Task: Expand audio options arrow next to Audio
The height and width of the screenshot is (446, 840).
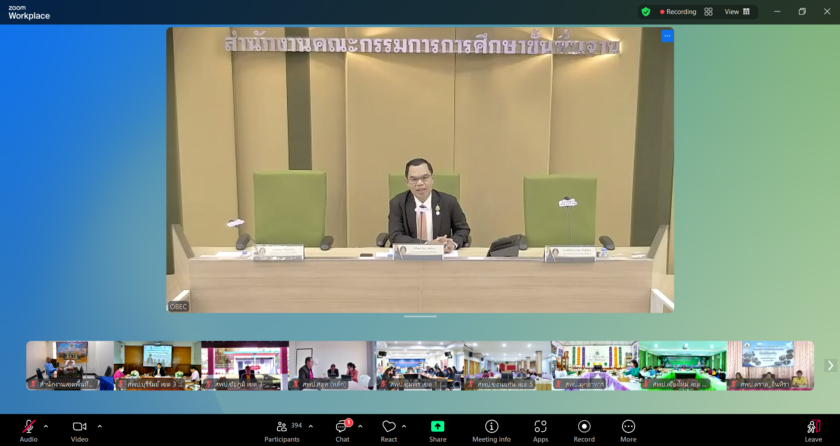Action: 46,426
